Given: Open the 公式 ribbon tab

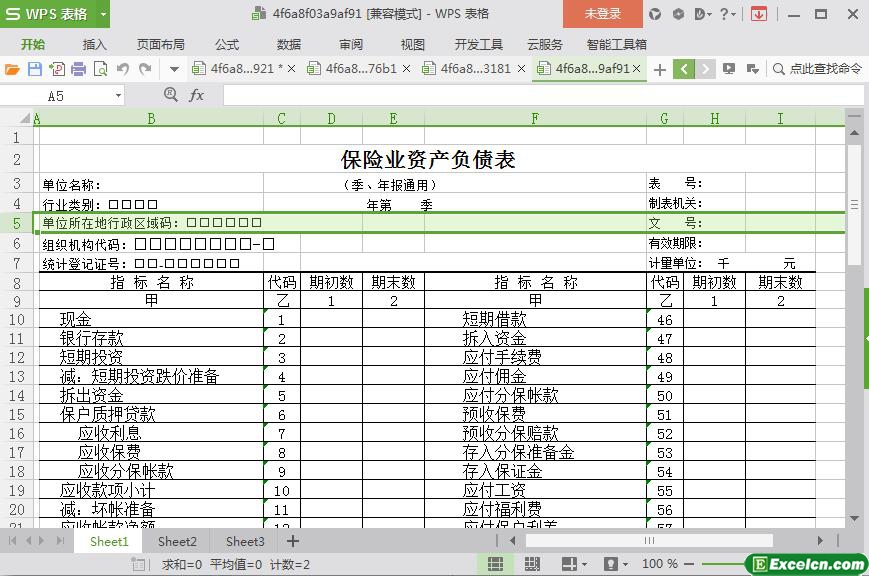Looking at the screenshot, I should click(x=227, y=44).
